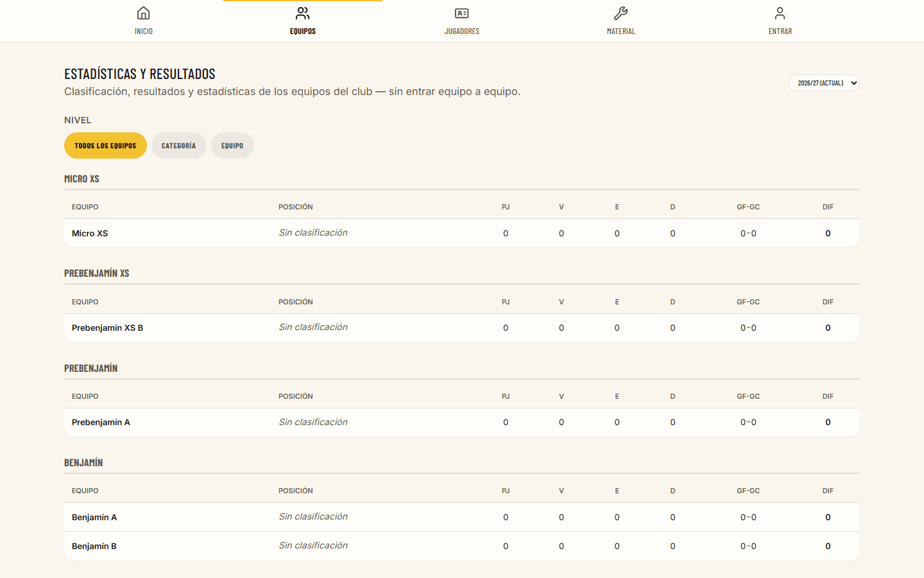Screen dimensions: 924x578
Task: Open the INICIO tab label
Action: tap(144, 31)
